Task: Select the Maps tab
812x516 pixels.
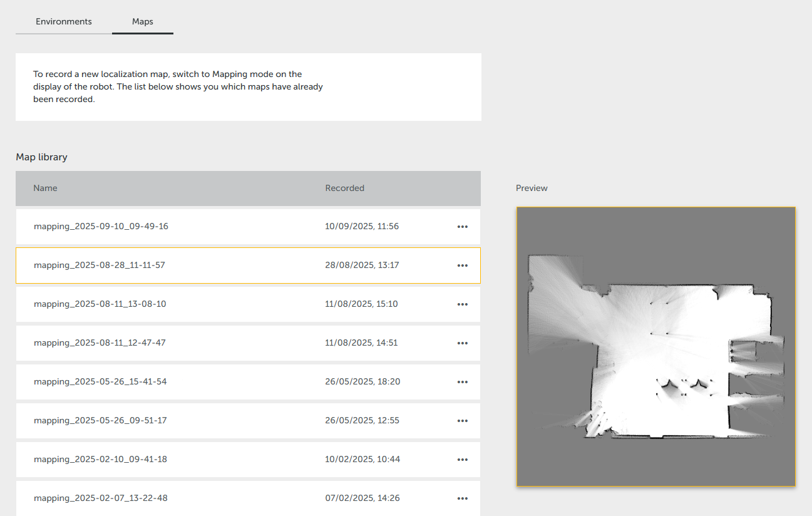Action: [x=143, y=21]
